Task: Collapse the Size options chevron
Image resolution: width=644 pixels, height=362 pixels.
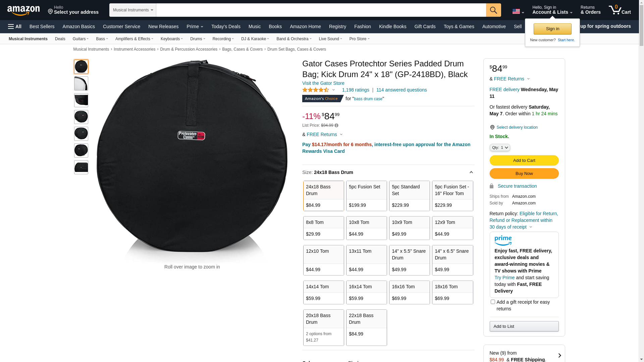Action: (x=471, y=172)
